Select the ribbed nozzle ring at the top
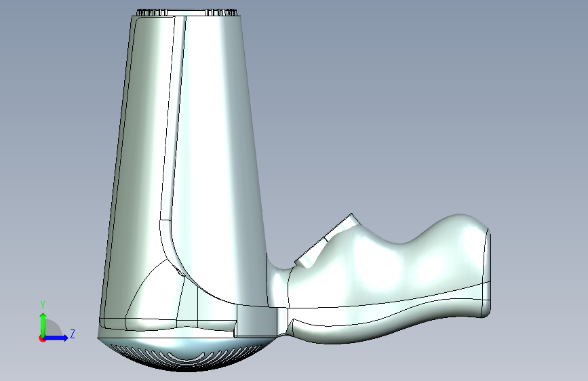Image resolution: width=588 pixels, height=381 pixels. (187, 13)
